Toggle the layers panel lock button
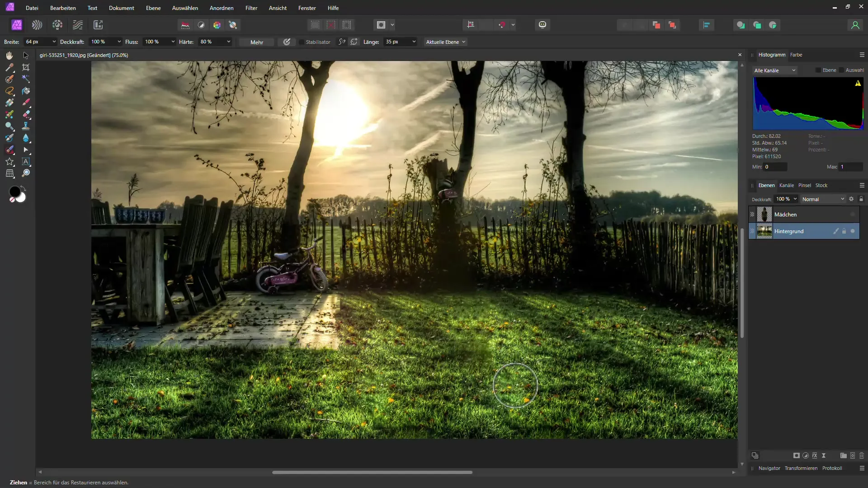This screenshot has height=488, width=868. (x=861, y=199)
